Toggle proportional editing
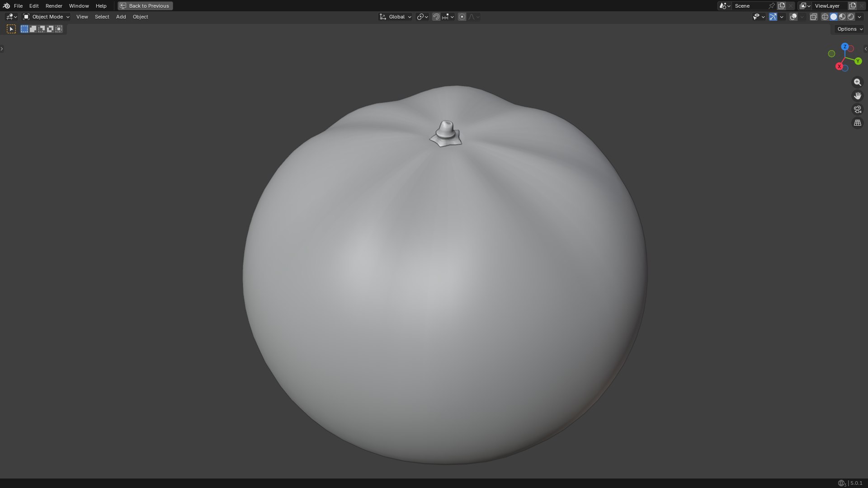Viewport: 868px width, 488px height. [462, 17]
